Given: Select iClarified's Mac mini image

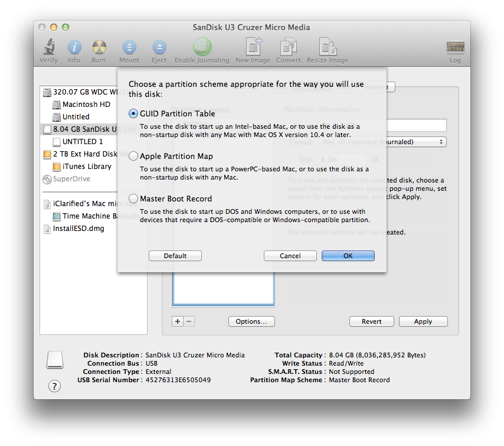Looking at the screenshot, I should coord(80,204).
